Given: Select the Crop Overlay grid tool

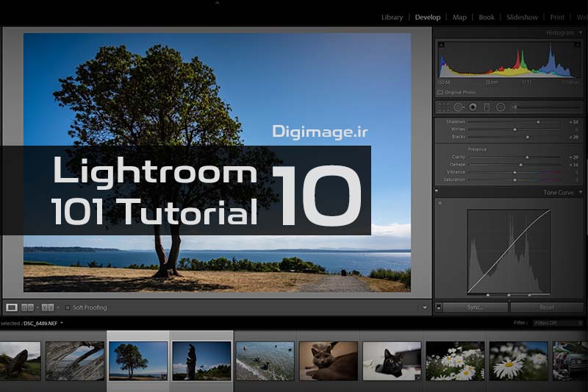Looking at the screenshot, I should [444, 107].
